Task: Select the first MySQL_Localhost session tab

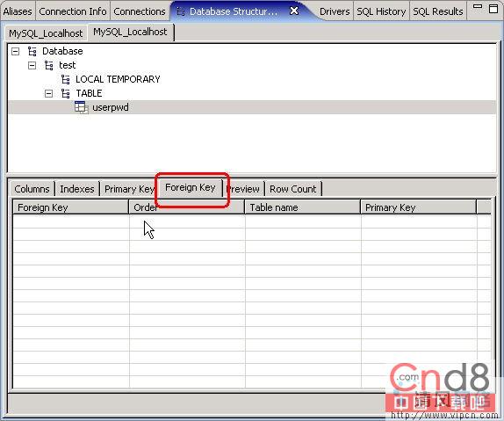Action: point(46,33)
